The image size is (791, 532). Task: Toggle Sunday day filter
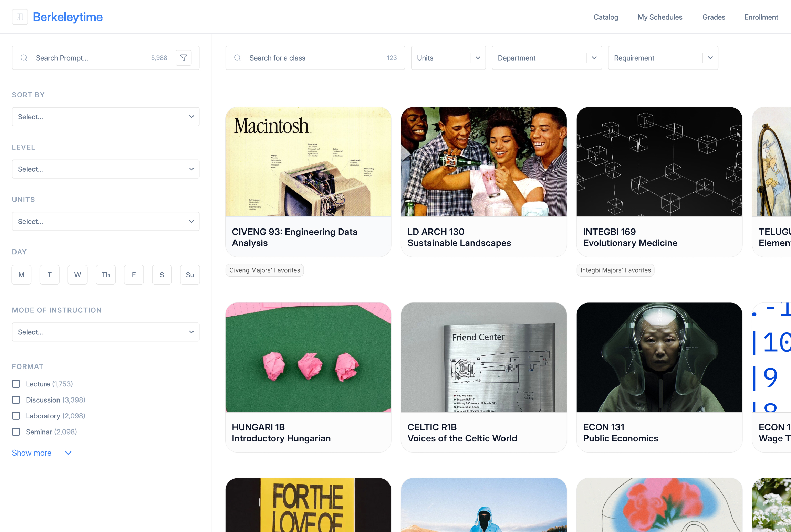190,275
